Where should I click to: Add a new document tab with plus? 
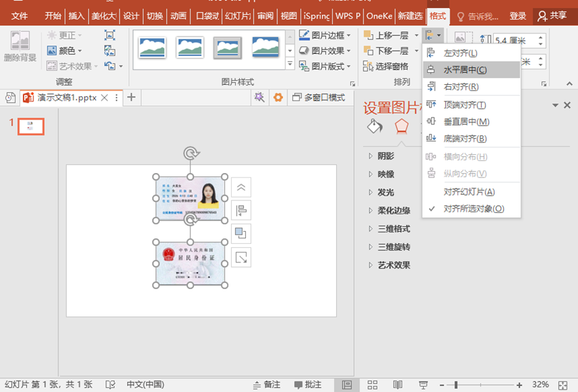131,97
